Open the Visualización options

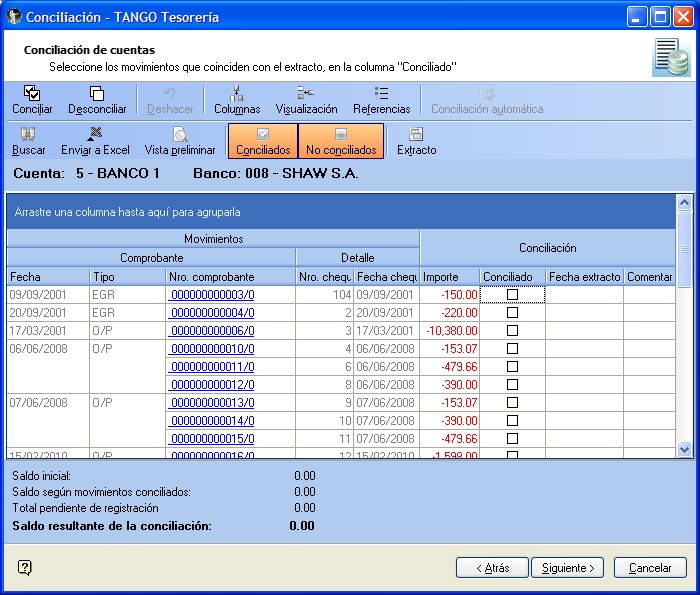coord(306,100)
